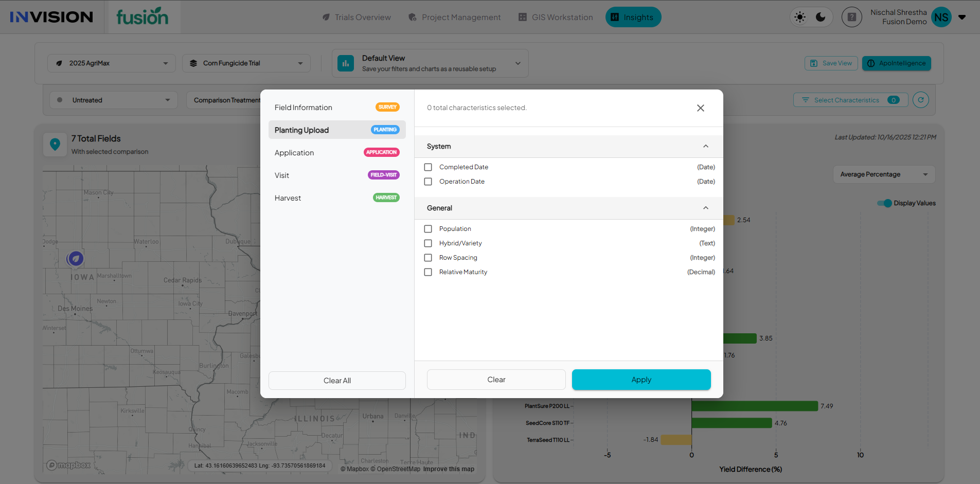Click the map field marker in Iowa
This screenshot has width=980, height=484.
pyautogui.click(x=76, y=258)
